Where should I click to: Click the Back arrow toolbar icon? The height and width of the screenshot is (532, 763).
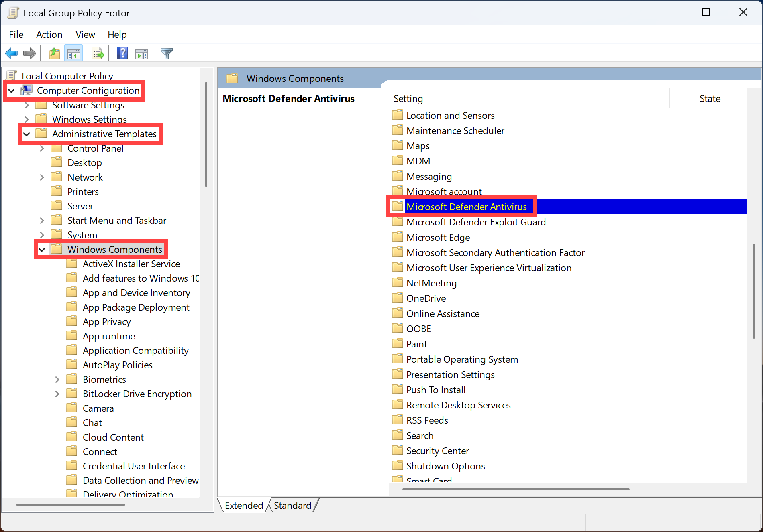11,53
